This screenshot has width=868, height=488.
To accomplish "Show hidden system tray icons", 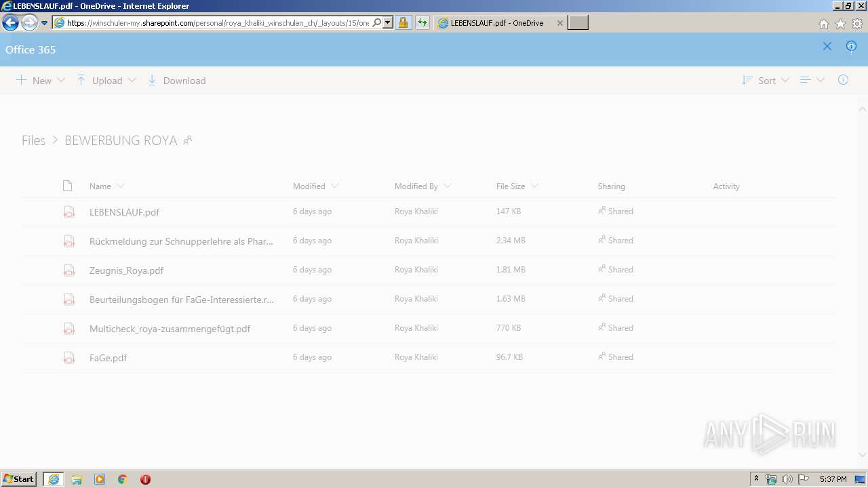I will [x=757, y=479].
